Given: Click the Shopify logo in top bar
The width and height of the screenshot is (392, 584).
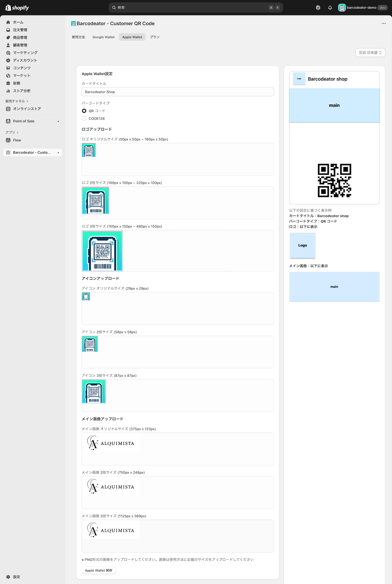Looking at the screenshot, I should 17,8.
